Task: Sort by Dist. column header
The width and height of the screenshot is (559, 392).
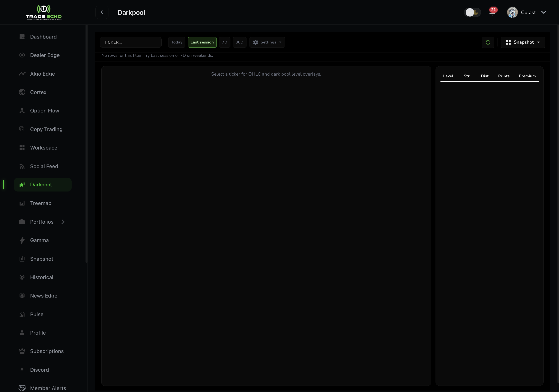Action: click(485, 76)
